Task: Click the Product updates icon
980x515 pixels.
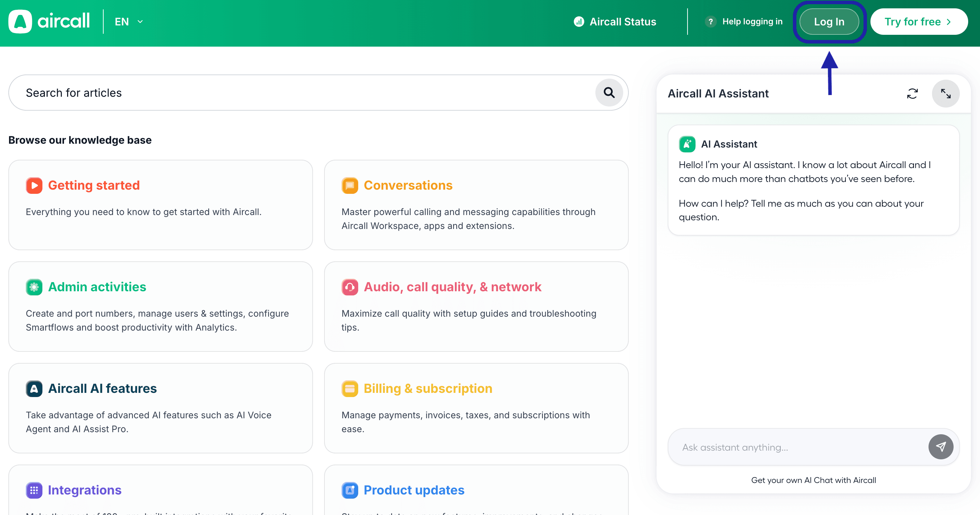Action: (349, 490)
